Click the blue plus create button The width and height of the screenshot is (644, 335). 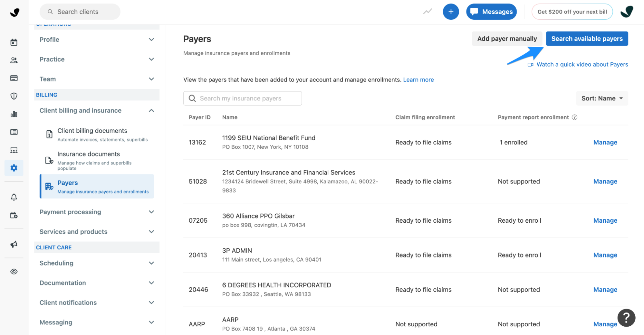(451, 12)
